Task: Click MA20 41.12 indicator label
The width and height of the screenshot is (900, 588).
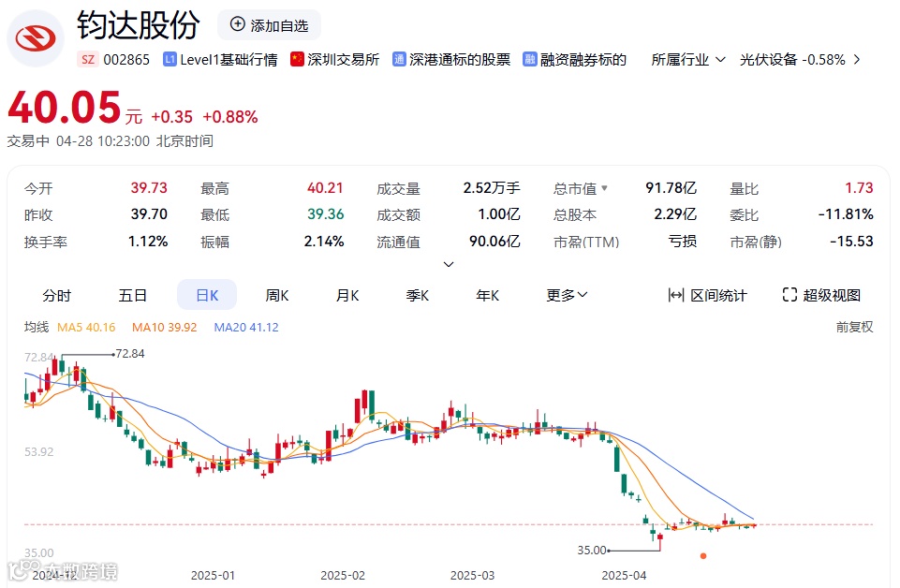Action: tap(246, 327)
